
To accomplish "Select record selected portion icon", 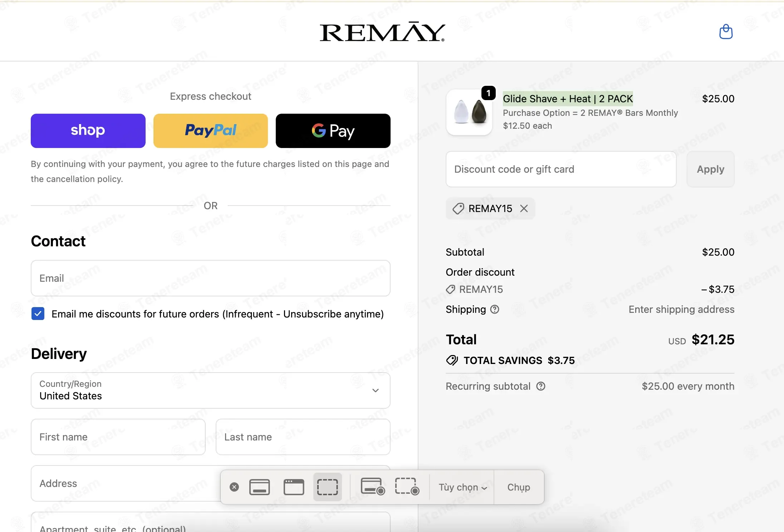I will tap(407, 487).
